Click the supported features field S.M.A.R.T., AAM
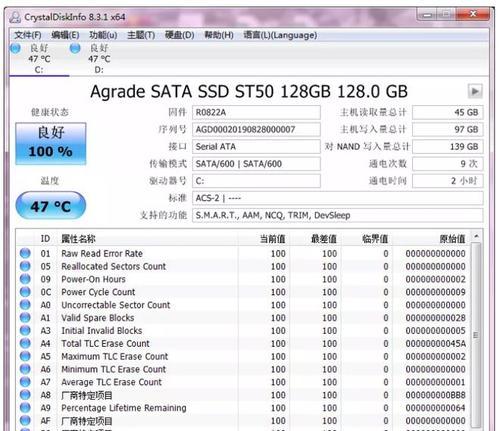Screen dimensions: 500x431 (x=338, y=215)
